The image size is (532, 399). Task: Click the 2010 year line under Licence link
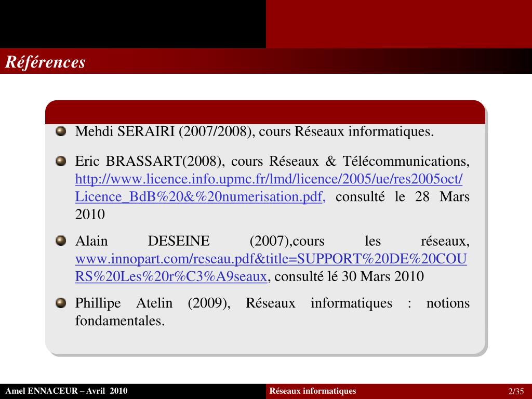(x=90, y=215)
